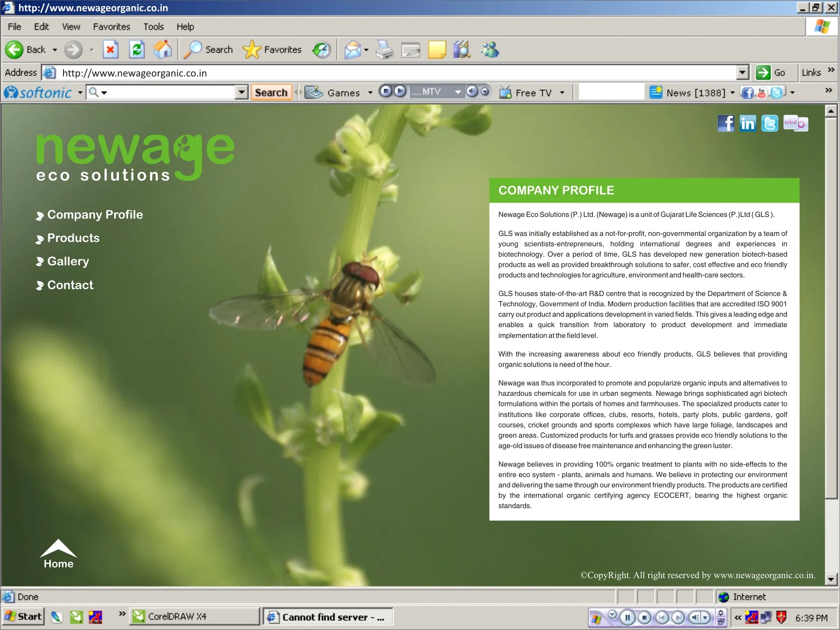Open the Company Profile navigation link

pyautogui.click(x=89, y=215)
